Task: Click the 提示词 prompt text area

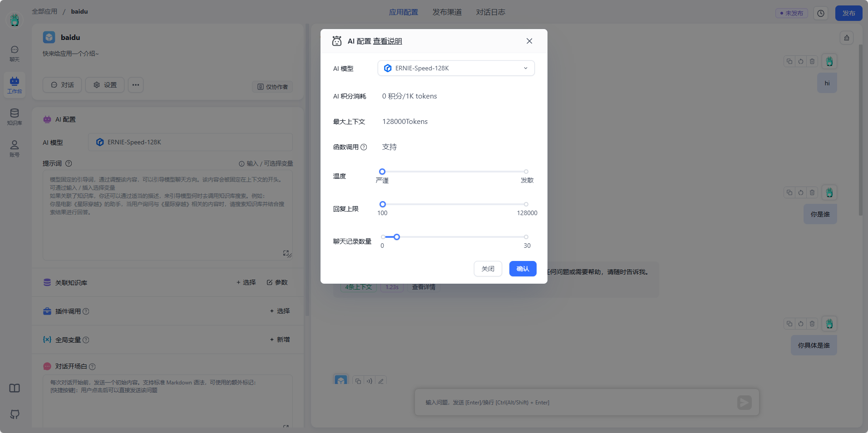Action: [x=168, y=215]
